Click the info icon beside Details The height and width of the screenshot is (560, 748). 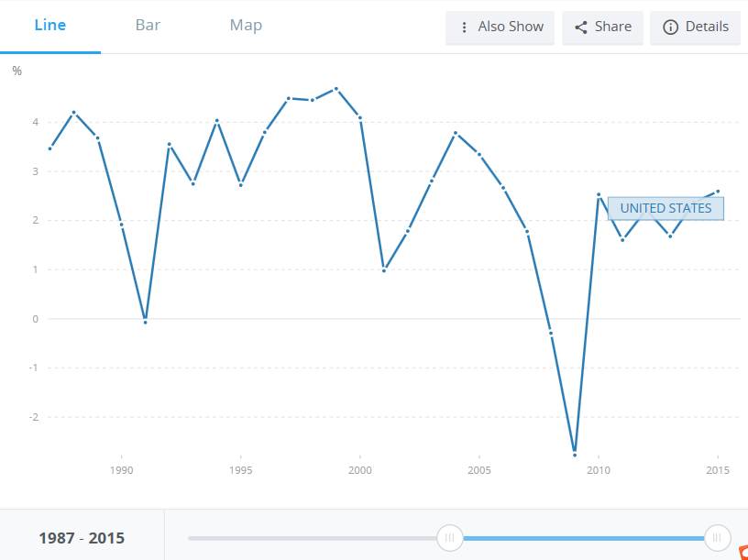pyautogui.click(x=669, y=27)
